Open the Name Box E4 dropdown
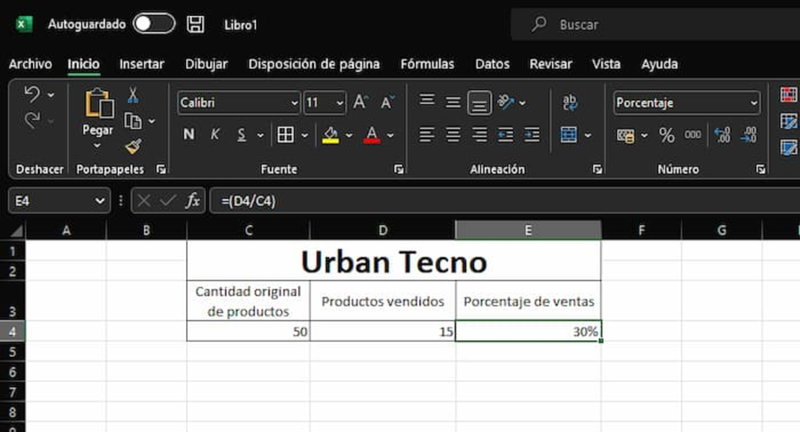 (x=100, y=201)
